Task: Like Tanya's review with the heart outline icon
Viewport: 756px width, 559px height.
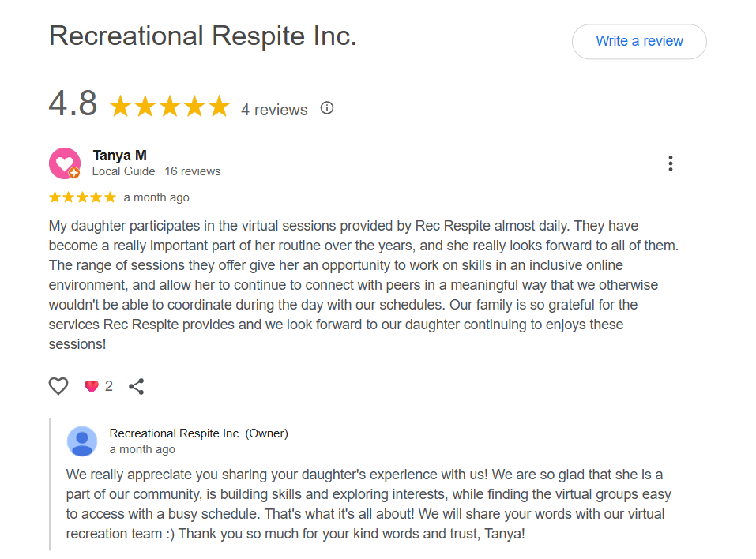Action: (58, 386)
